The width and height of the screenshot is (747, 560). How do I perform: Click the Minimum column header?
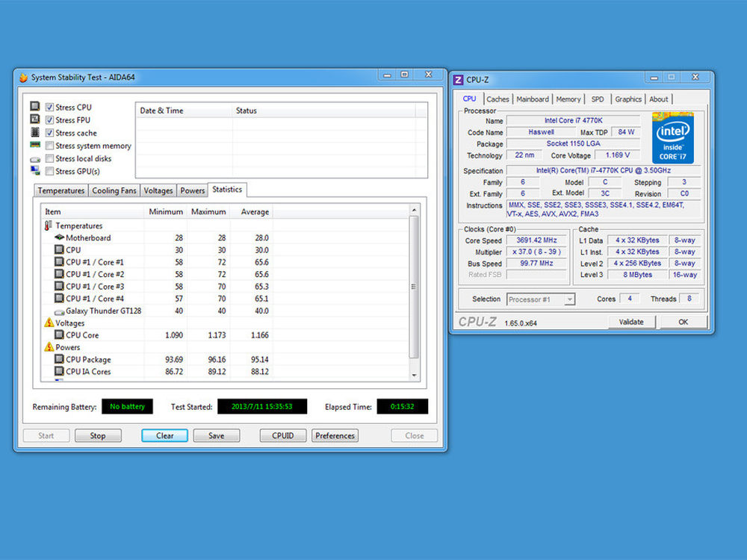[x=165, y=212]
